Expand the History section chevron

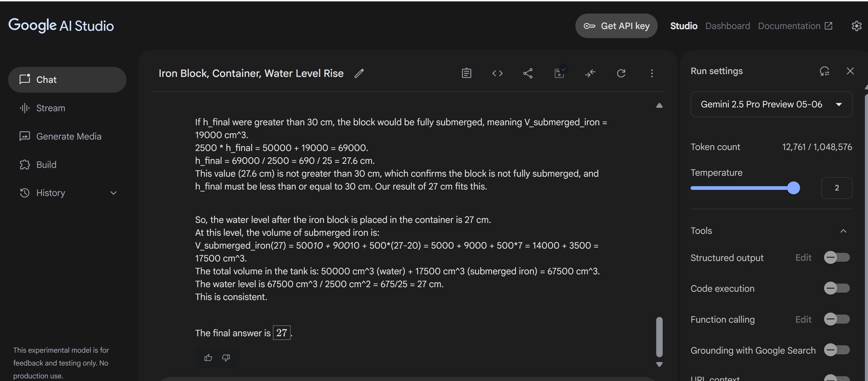point(114,193)
